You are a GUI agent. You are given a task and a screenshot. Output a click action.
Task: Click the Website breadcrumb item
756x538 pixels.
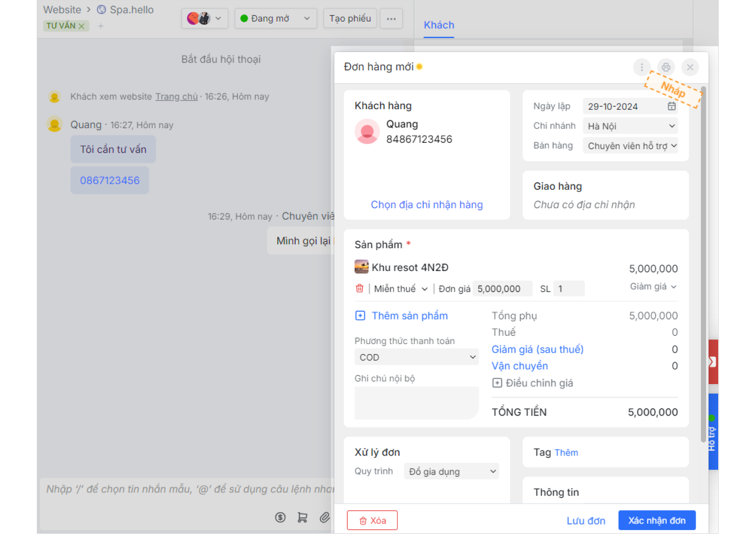(62, 9)
